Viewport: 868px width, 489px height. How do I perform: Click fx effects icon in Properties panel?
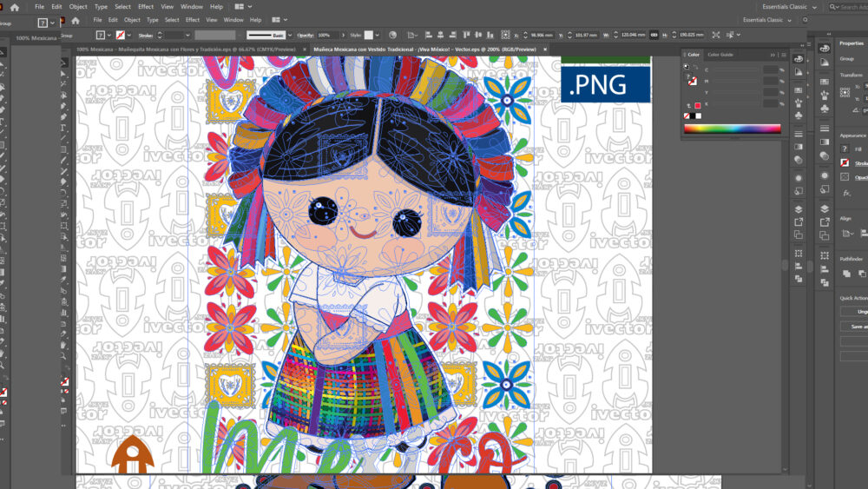coord(846,194)
